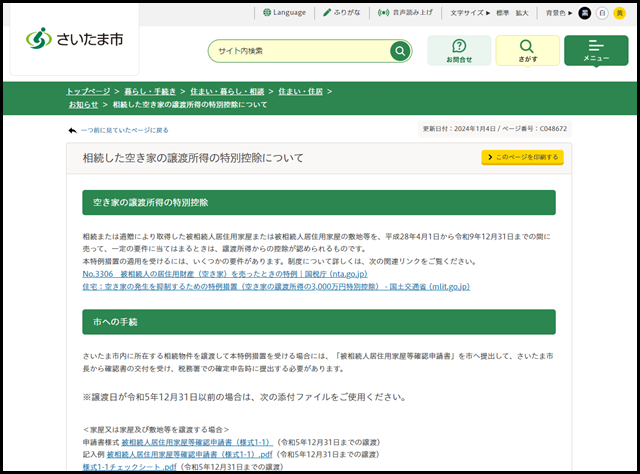Start 音声読み上げ audio reading

coord(405,13)
